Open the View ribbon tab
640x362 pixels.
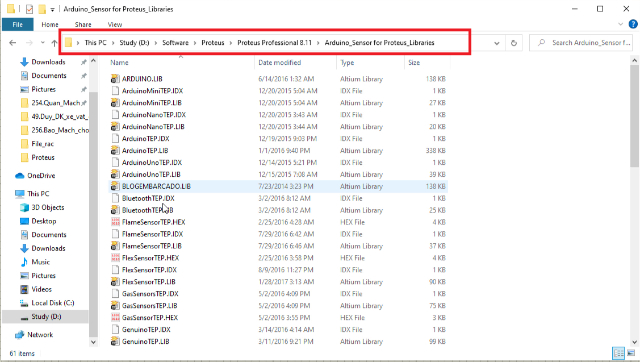tap(115, 24)
